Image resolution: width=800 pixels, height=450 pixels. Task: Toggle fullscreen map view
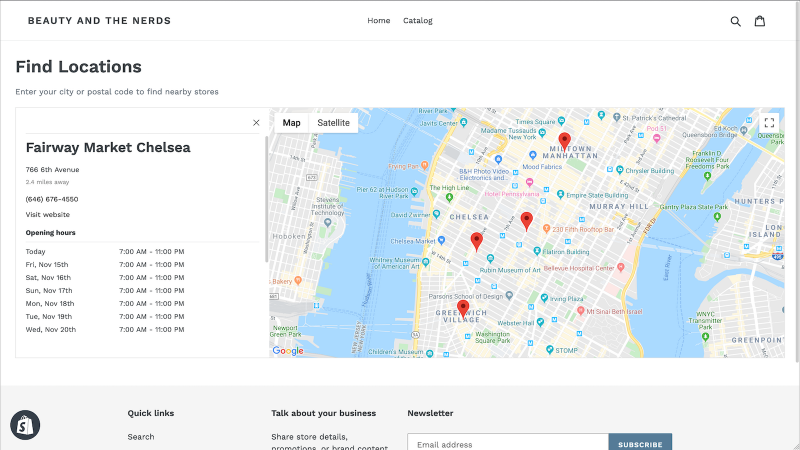(769, 122)
